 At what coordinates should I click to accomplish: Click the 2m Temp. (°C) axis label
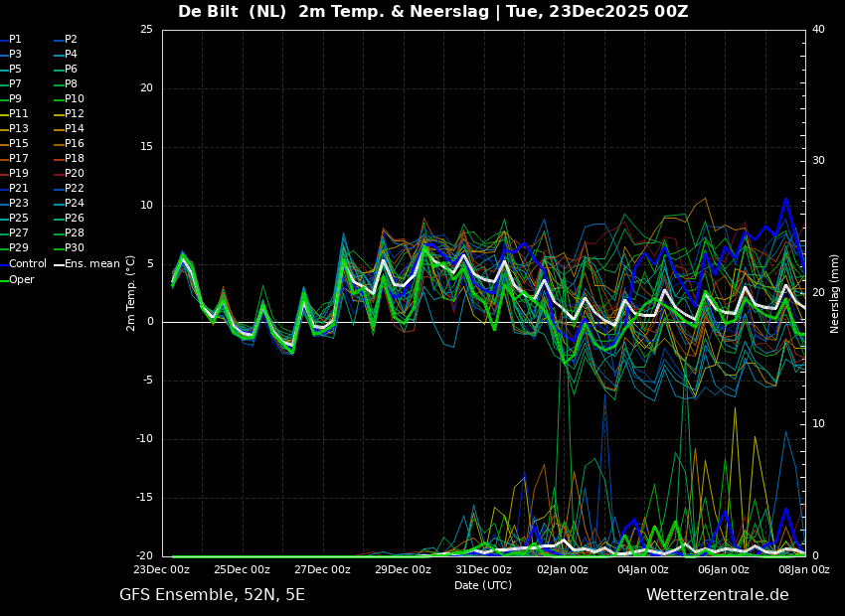click(131, 293)
